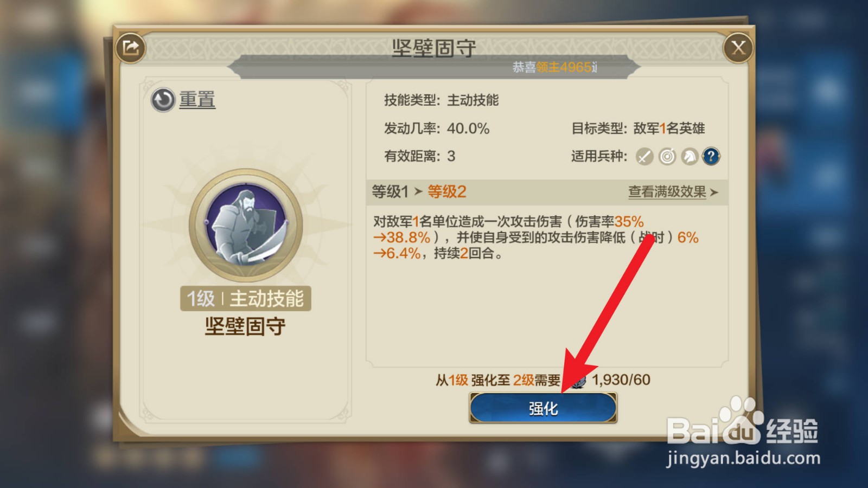The height and width of the screenshot is (488, 868).
Task: Click the 重置 reset link
Action: [197, 100]
